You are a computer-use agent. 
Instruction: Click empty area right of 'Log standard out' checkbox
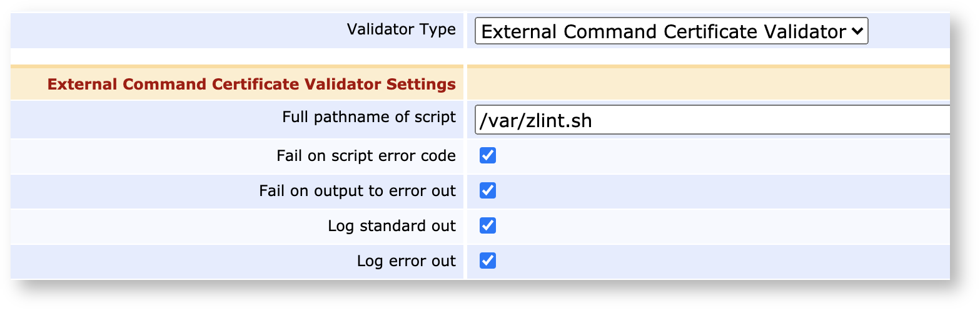719,226
